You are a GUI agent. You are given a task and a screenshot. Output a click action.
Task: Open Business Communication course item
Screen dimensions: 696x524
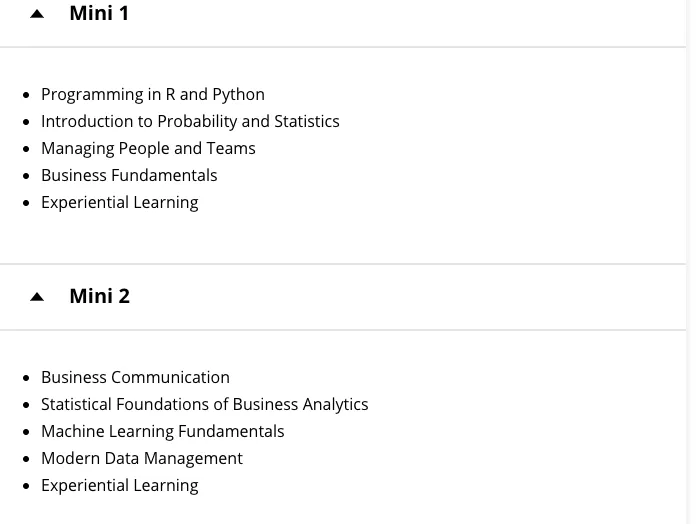(135, 377)
